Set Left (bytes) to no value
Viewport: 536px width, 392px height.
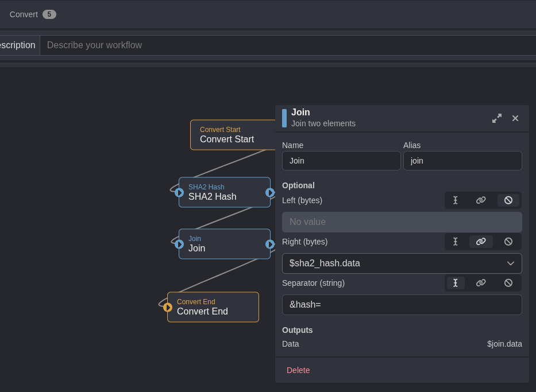point(508,200)
